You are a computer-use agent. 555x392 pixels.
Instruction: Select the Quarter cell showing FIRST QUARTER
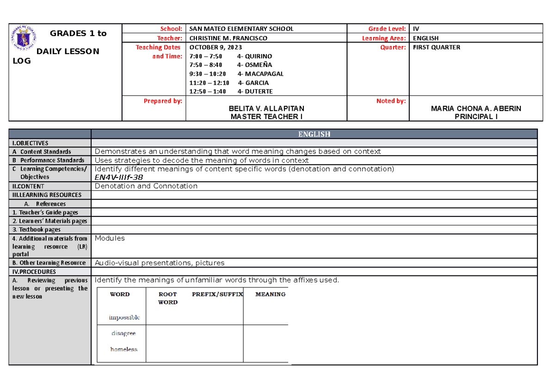coord(435,47)
